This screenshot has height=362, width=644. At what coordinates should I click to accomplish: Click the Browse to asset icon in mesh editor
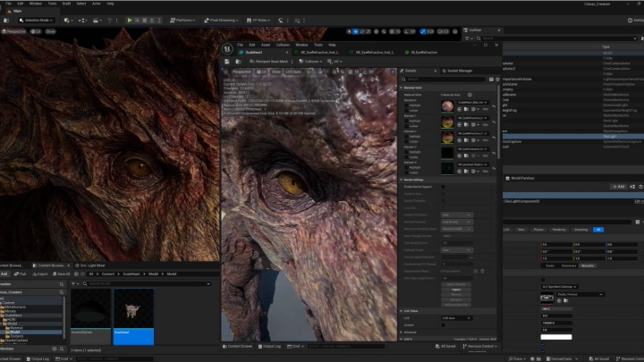[238, 62]
